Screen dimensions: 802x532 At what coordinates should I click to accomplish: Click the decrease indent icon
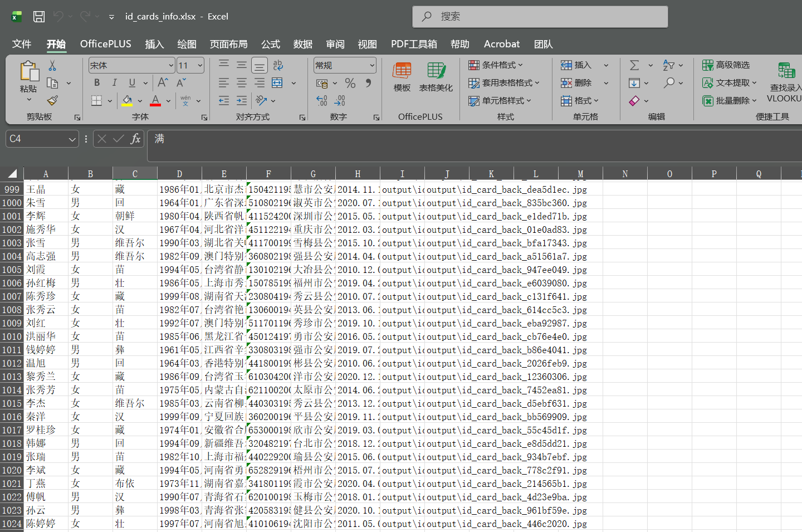224,101
